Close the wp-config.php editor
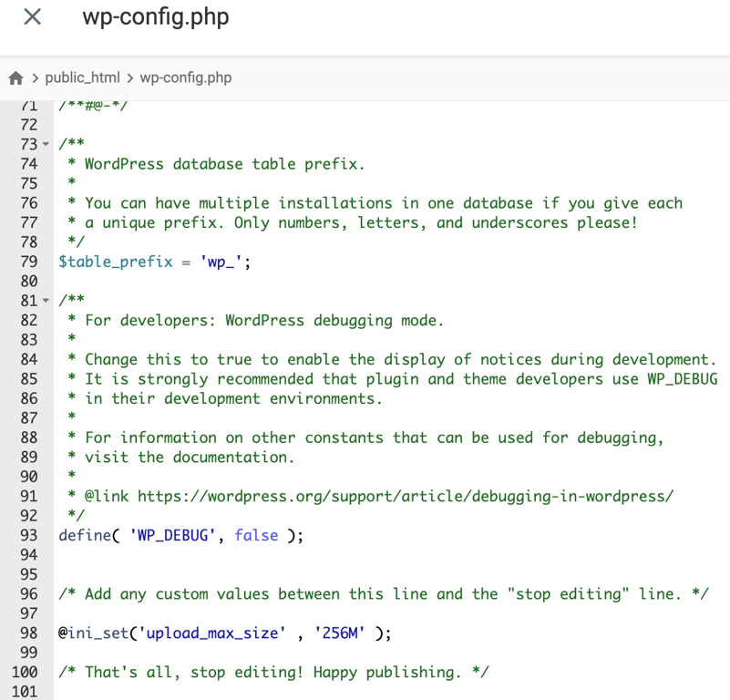 [x=32, y=16]
